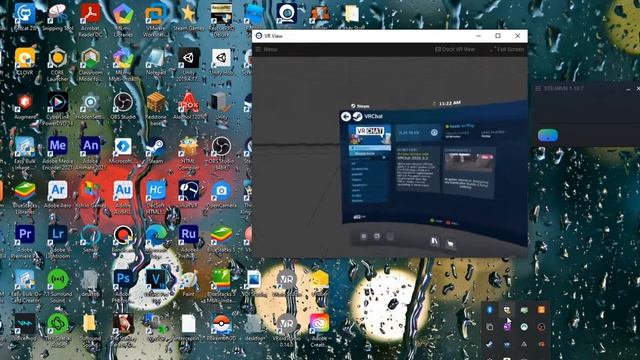Open the screenshot news card thumbnail
This screenshot has height=360, width=640.
469,163
